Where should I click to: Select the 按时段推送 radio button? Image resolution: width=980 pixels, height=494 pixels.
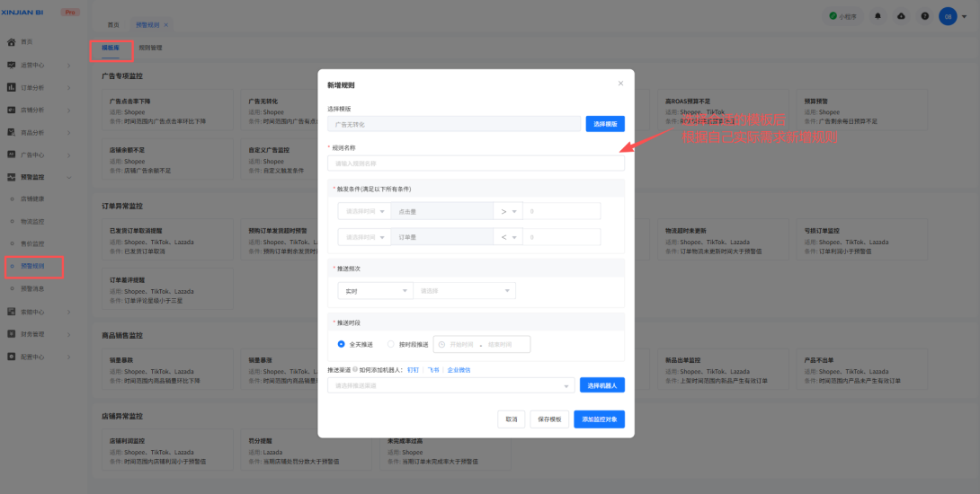[390, 344]
